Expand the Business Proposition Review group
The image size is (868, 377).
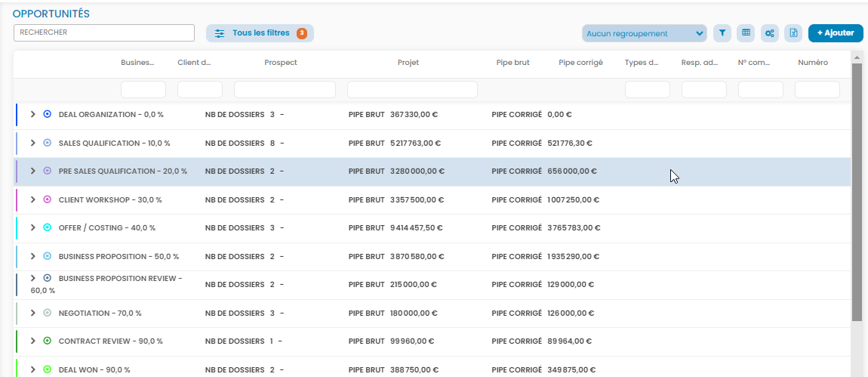(32, 278)
